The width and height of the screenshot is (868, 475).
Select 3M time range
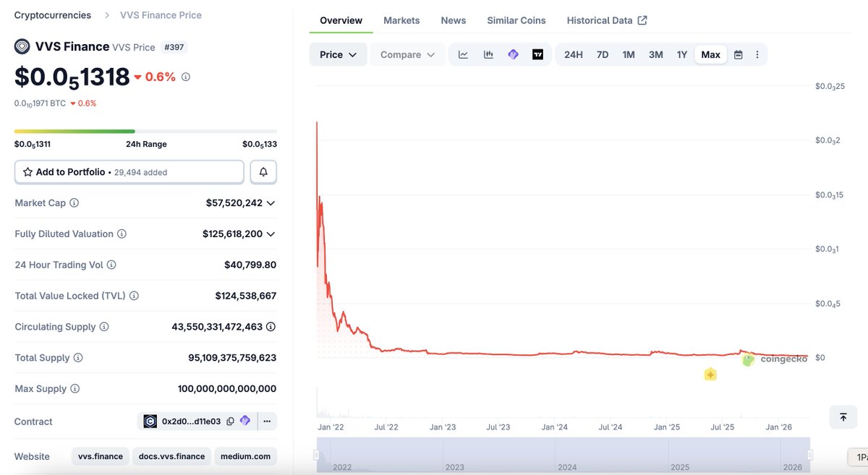[x=656, y=55]
